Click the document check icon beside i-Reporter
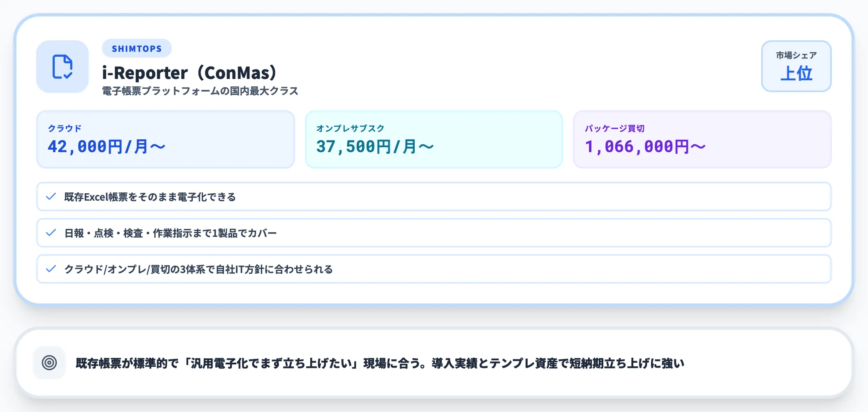 pyautogui.click(x=62, y=67)
